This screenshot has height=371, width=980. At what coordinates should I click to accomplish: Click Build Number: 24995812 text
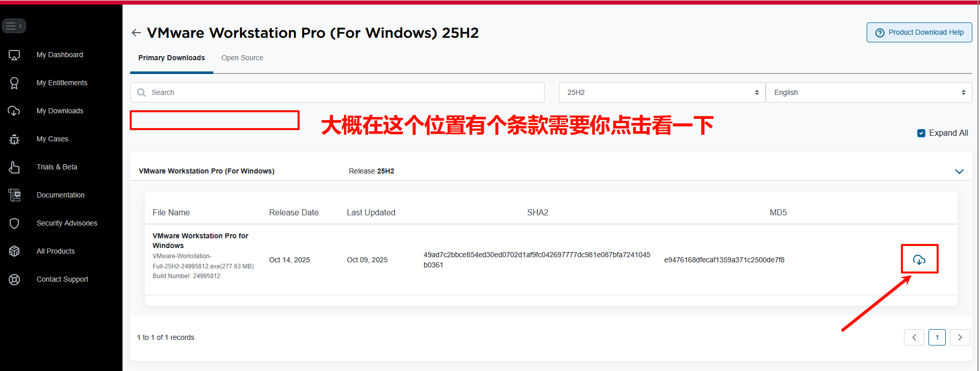click(x=186, y=276)
